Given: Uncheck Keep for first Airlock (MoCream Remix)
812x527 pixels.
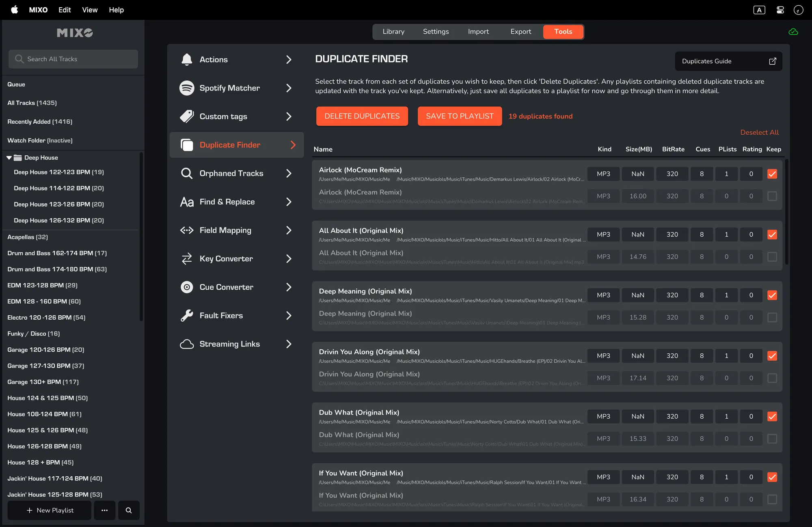Looking at the screenshot, I should pos(772,174).
